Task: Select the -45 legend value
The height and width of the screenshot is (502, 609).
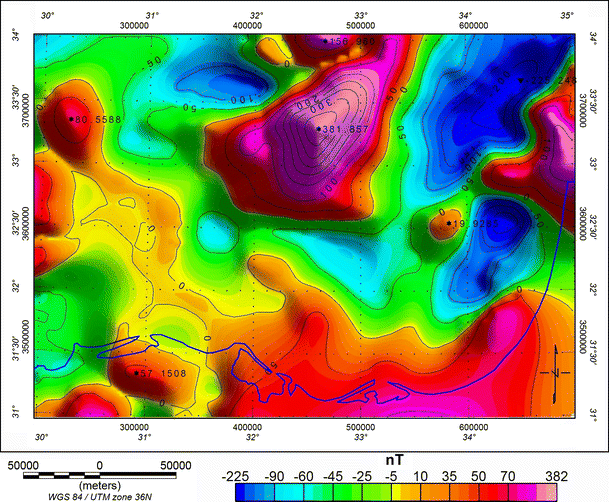Action: (x=333, y=476)
